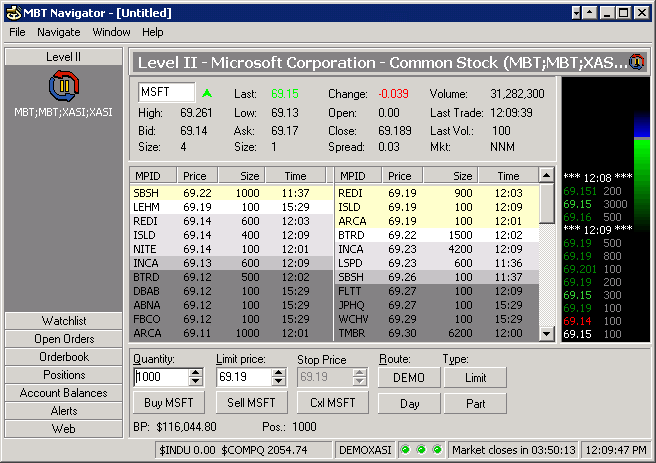Viewport: 656px width, 463px height.
Task: Click the first green connection status light
Action: 405,450
